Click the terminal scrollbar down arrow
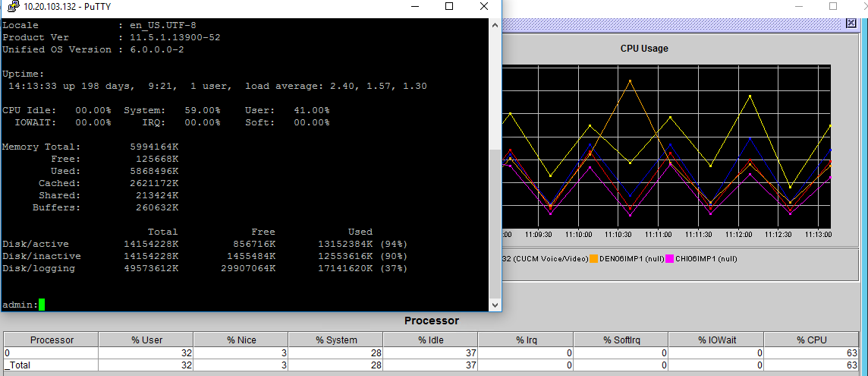 point(495,305)
